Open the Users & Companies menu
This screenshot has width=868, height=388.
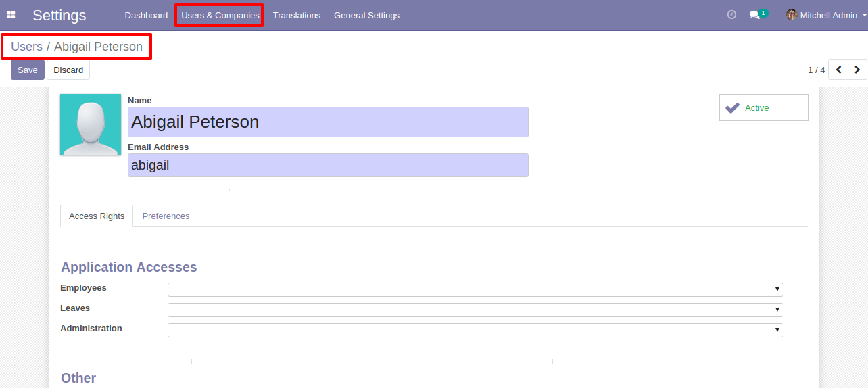pos(220,15)
